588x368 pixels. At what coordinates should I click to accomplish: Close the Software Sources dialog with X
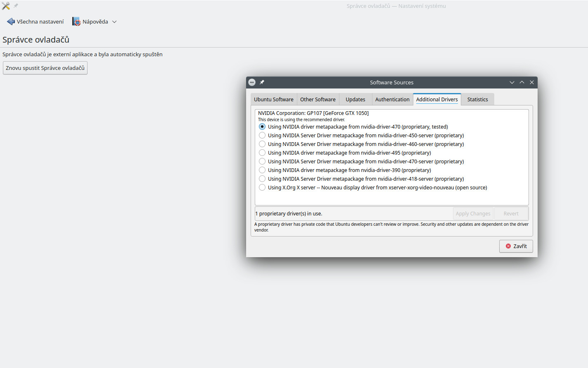coord(532,82)
